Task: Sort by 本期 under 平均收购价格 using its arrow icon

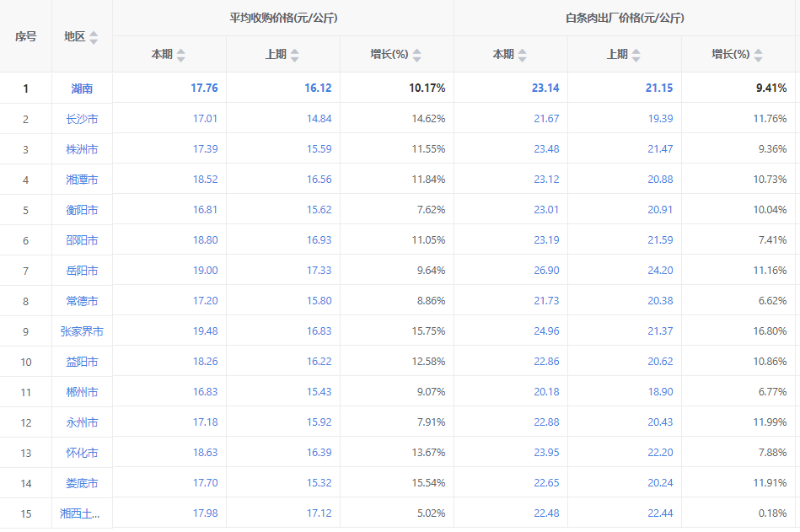Action: point(180,55)
